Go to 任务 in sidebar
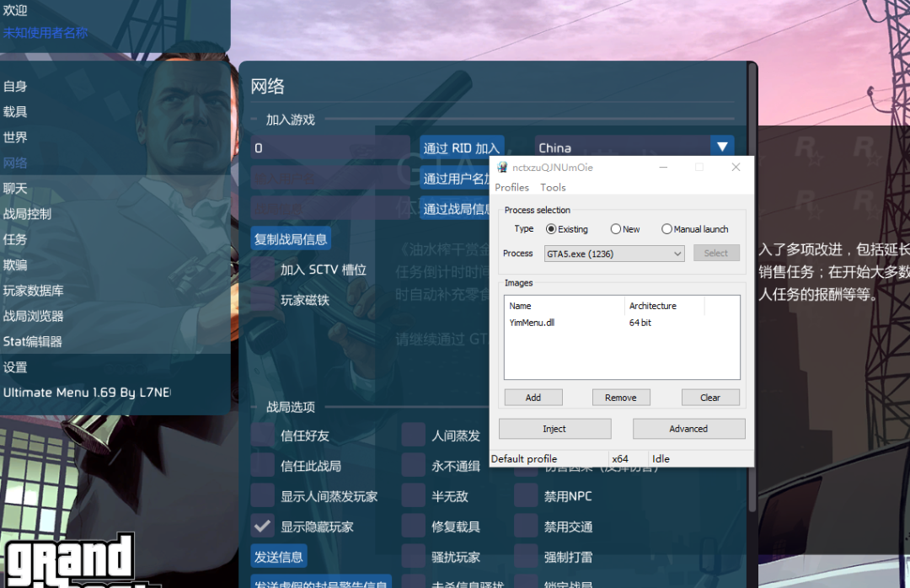910x588 pixels. pos(15,240)
